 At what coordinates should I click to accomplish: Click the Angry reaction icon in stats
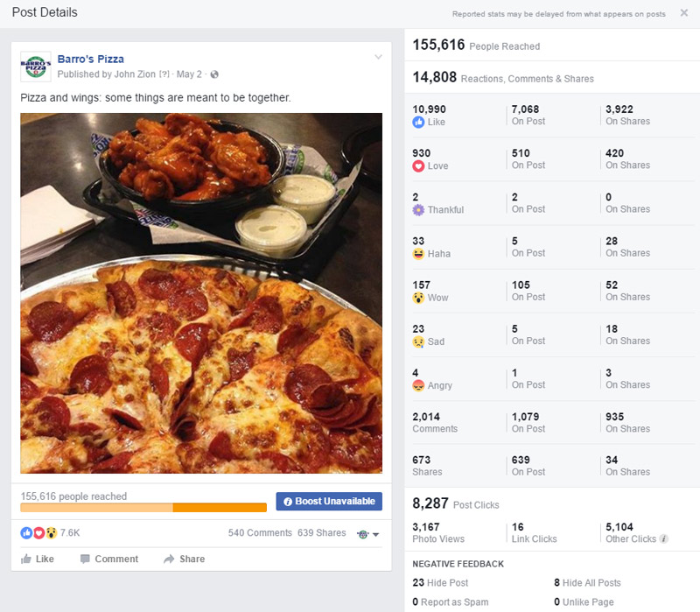click(x=418, y=385)
